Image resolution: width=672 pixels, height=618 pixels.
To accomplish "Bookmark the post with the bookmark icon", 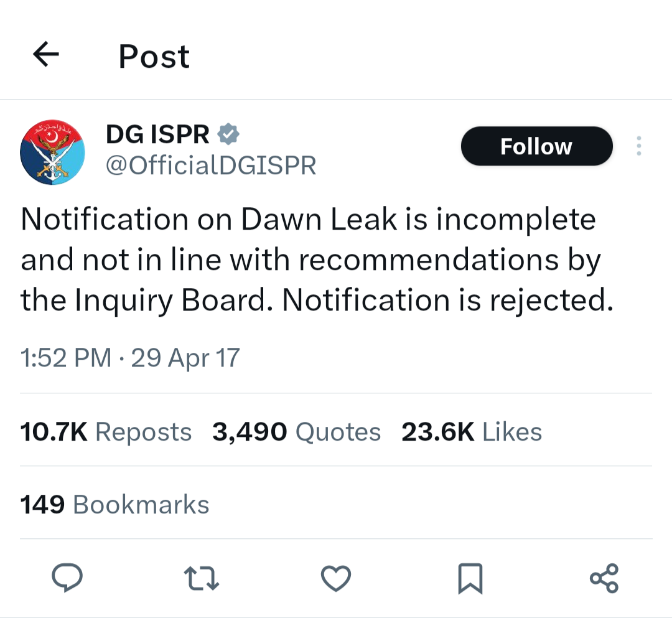I will pos(470,579).
